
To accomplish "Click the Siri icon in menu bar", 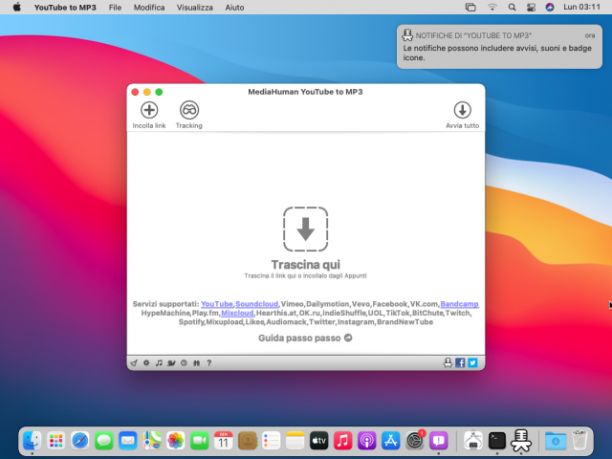I will tap(550, 7).
